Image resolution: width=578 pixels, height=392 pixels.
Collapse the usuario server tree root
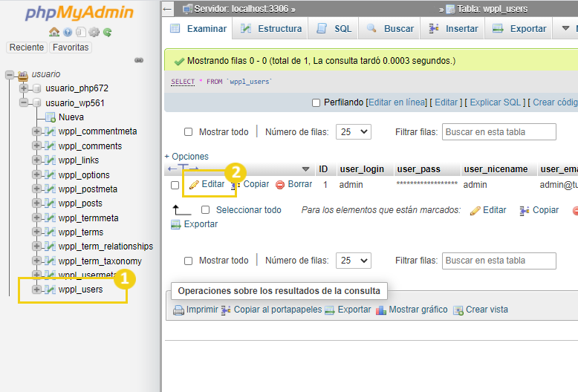tap(10, 75)
